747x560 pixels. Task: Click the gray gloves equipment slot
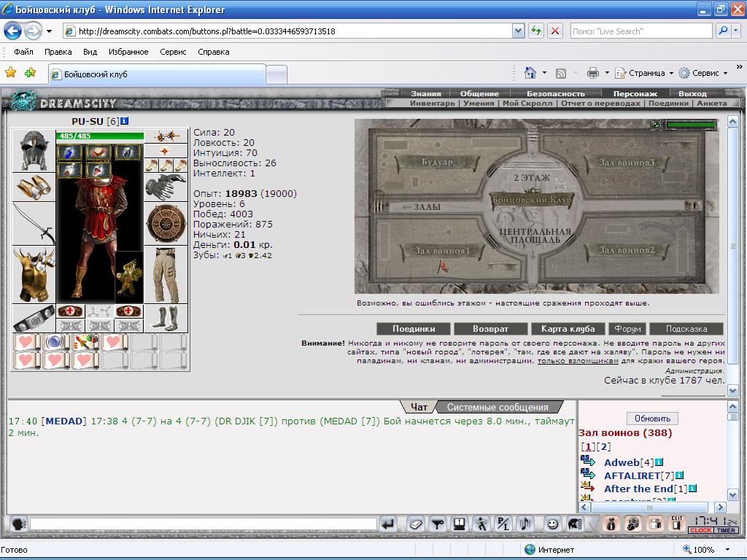tap(166, 187)
